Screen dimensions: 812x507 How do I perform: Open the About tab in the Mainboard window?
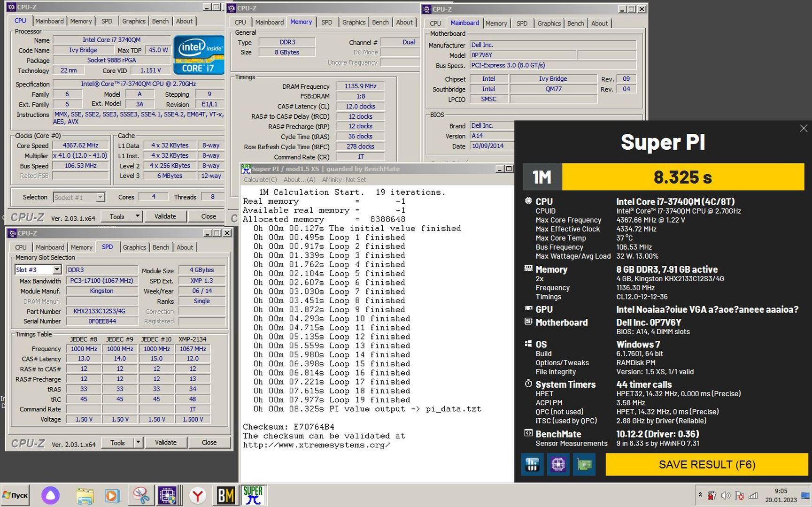coord(599,23)
